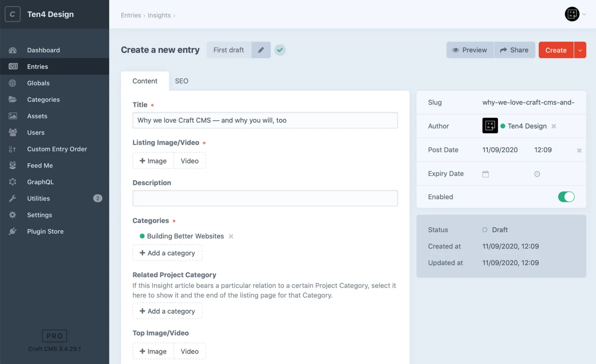596x364 pixels.
Task: Toggle the Enabled switch off
Action: [566, 197]
